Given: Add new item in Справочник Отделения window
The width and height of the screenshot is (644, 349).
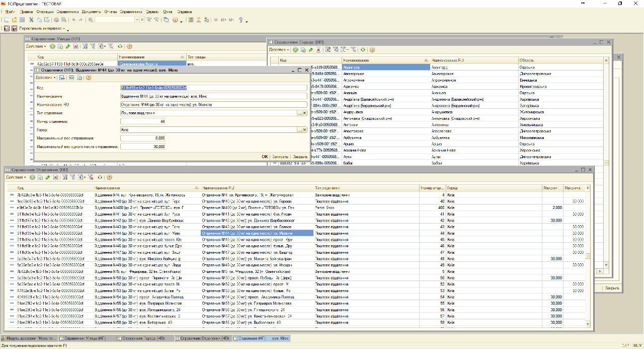Looking at the screenshot, I should click(33, 177).
